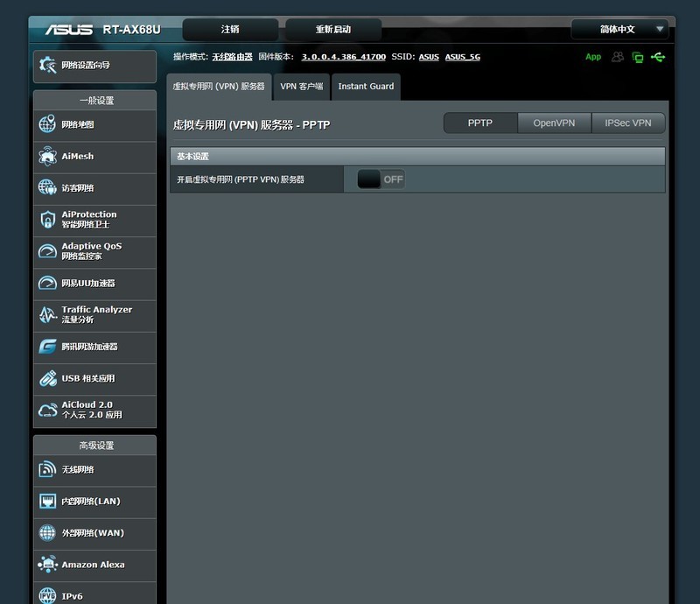Click the guest users status icon
The width and height of the screenshot is (700, 604).
point(618,57)
